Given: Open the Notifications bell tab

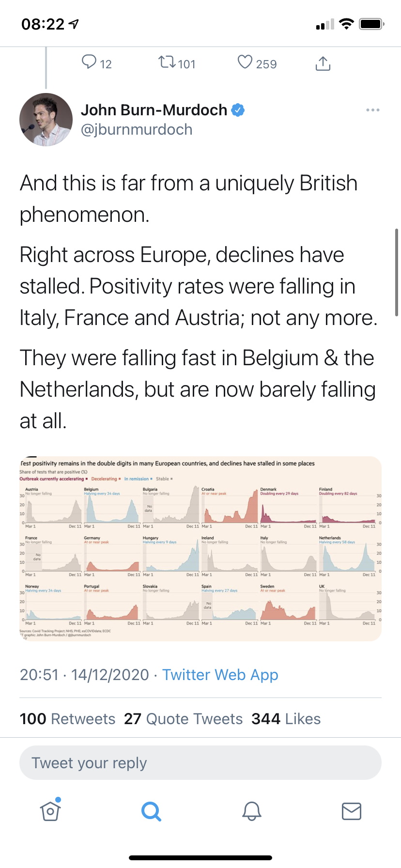Looking at the screenshot, I should click(x=252, y=811).
